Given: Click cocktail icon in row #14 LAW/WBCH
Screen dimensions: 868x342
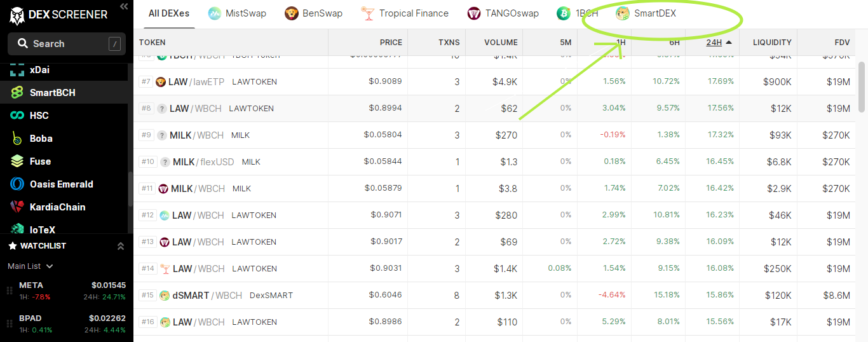Looking at the screenshot, I should 165,269.
